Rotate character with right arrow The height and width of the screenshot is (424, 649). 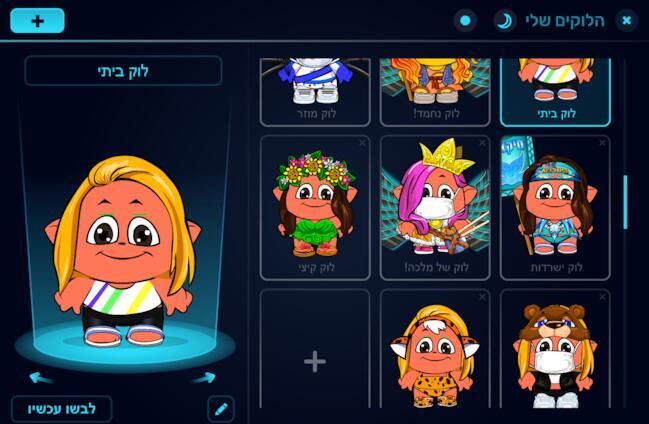(203, 378)
